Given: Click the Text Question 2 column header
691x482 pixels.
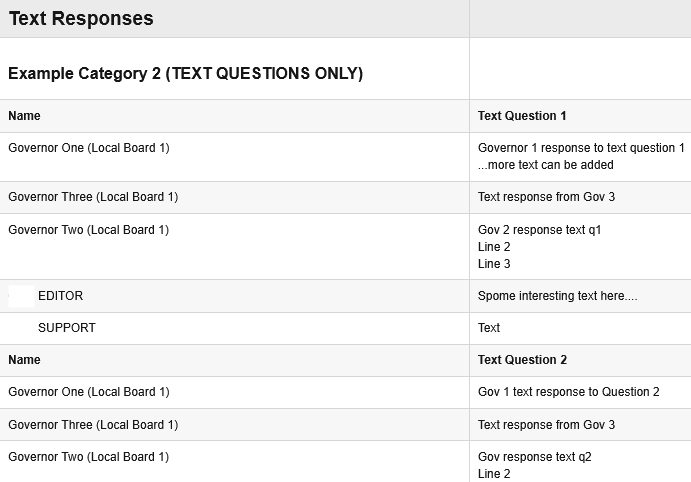Looking at the screenshot, I should [522, 360].
